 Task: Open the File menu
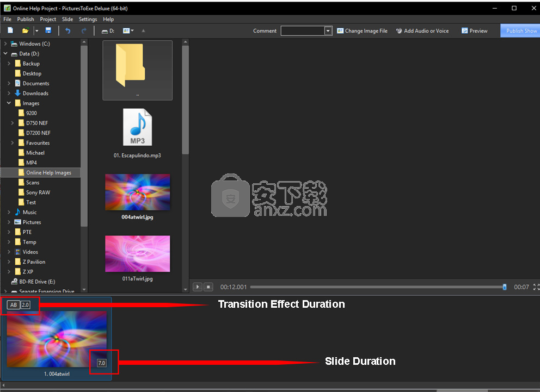(x=7, y=19)
